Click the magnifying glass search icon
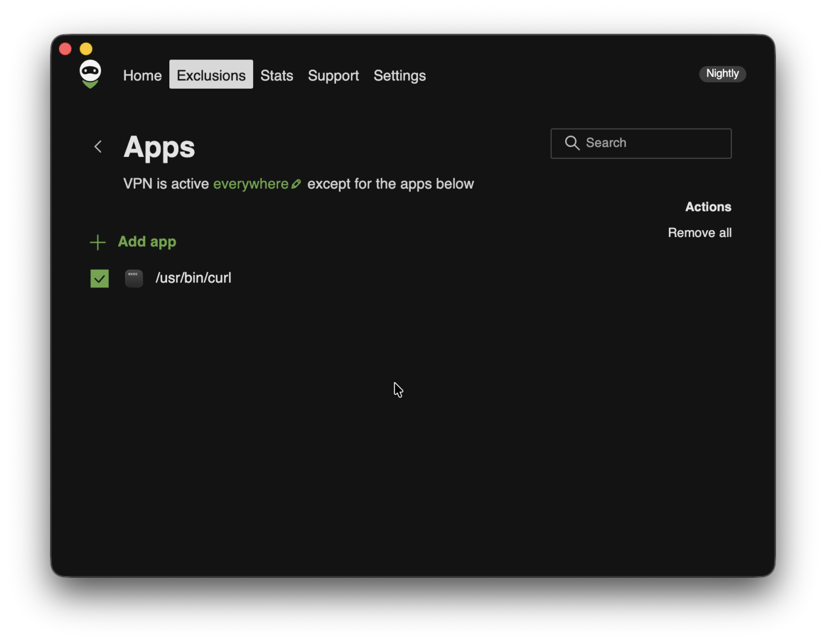Screen dimensions: 826x644 [x=572, y=143]
